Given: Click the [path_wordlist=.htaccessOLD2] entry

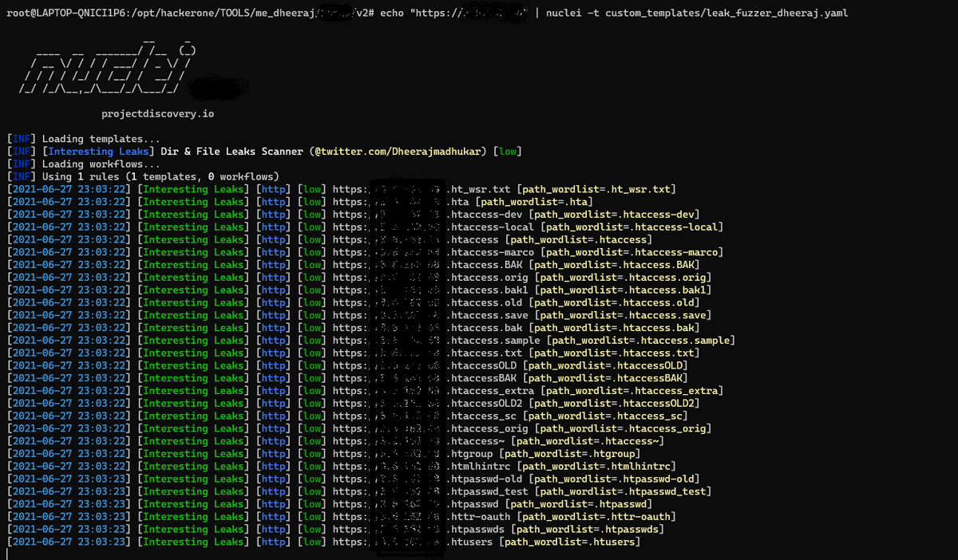Looking at the screenshot, I should pyautogui.click(x=614, y=404).
